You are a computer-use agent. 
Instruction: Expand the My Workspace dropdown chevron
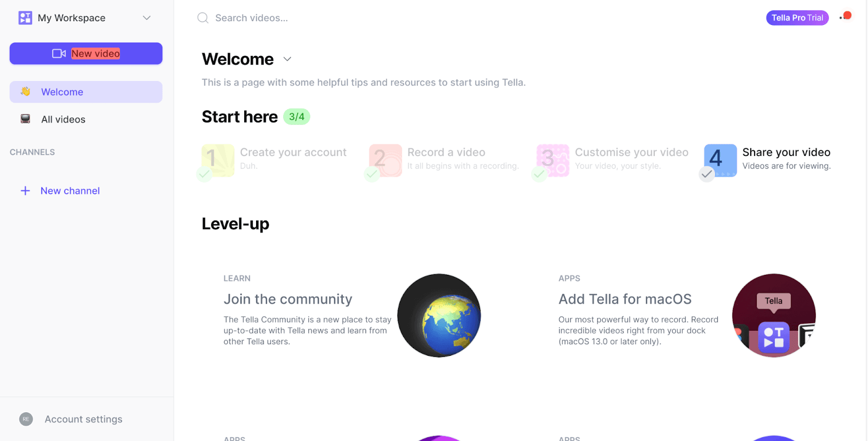pos(146,18)
